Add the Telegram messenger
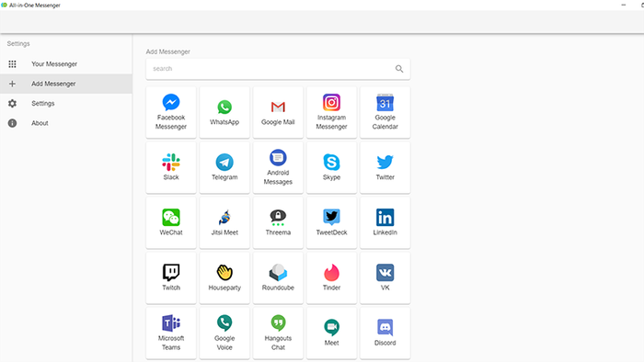 point(224,167)
